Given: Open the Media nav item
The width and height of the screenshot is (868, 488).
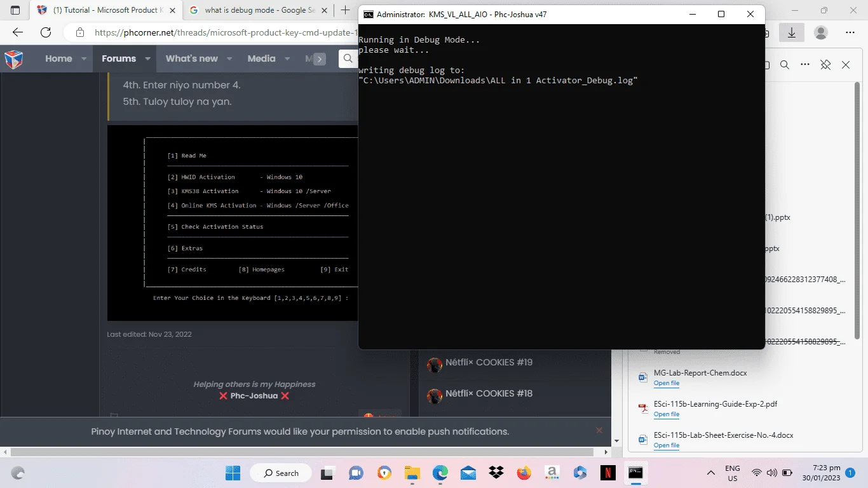Looking at the screenshot, I should [261, 58].
